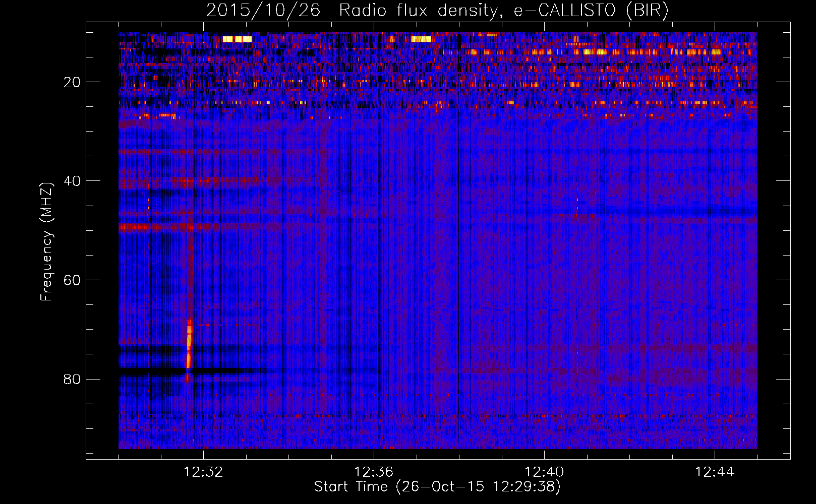Select the "12:44" time tick label
This screenshot has height=504, width=816.
pos(715,472)
